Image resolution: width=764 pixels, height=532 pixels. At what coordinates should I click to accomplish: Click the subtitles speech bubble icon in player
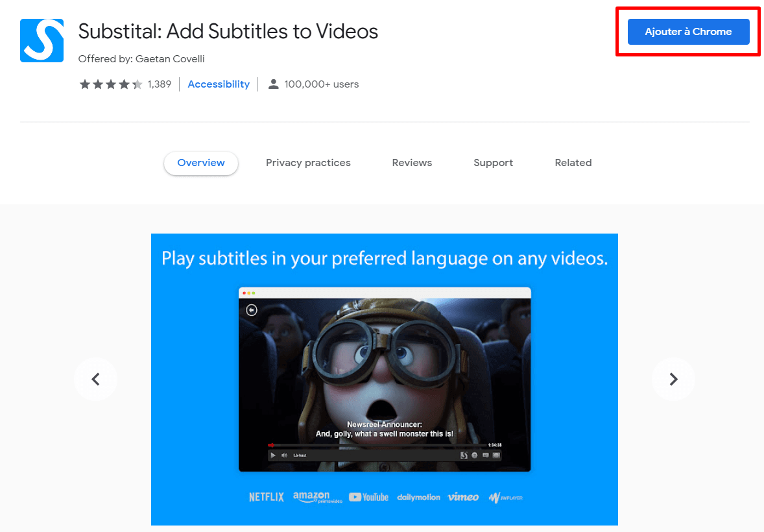(x=485, y=455)
